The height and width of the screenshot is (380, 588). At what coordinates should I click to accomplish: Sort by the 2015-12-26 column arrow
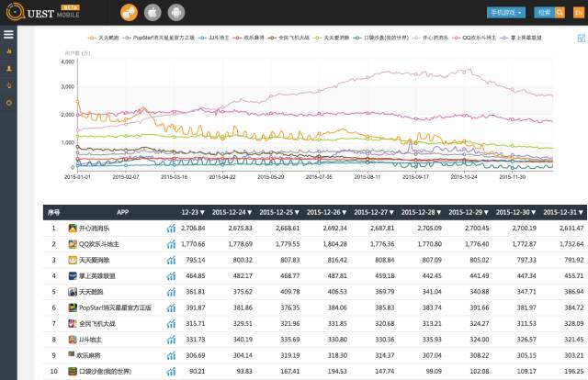point(344,212)
